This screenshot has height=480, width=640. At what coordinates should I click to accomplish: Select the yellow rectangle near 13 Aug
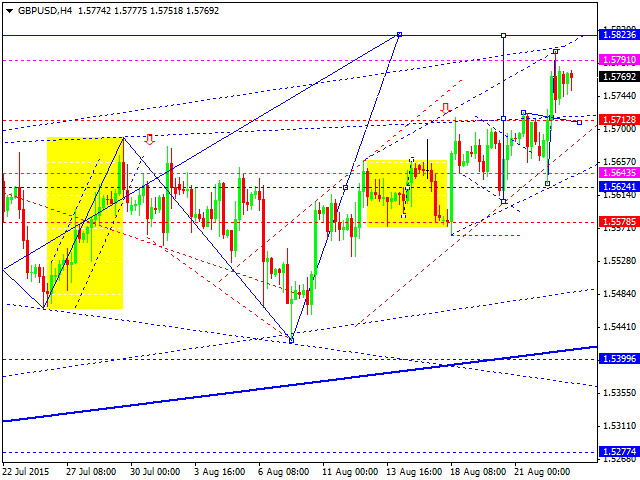point(407,193)
